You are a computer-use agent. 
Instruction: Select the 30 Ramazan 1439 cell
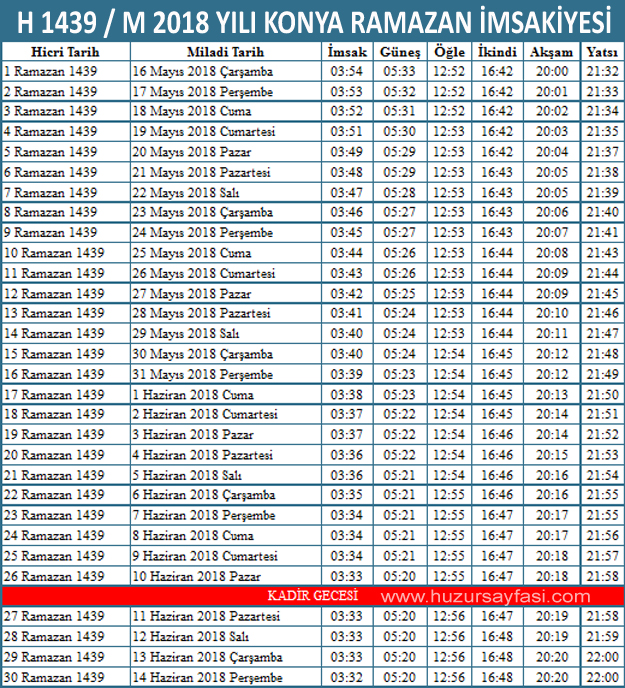coord(54,677)
